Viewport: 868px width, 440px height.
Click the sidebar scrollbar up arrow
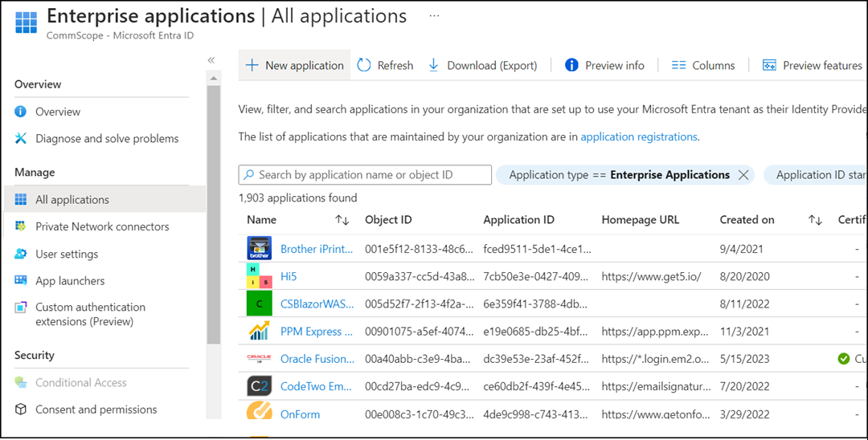[x=213, y=79]
